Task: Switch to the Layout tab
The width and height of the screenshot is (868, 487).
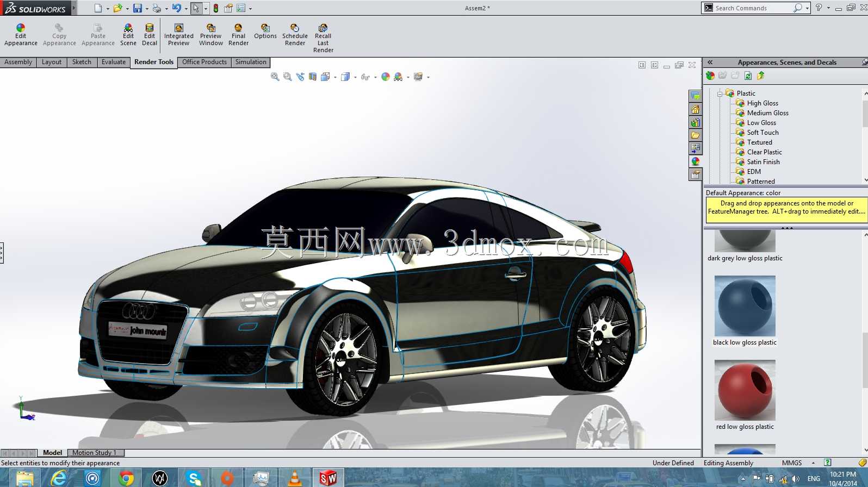Action: 52,62
